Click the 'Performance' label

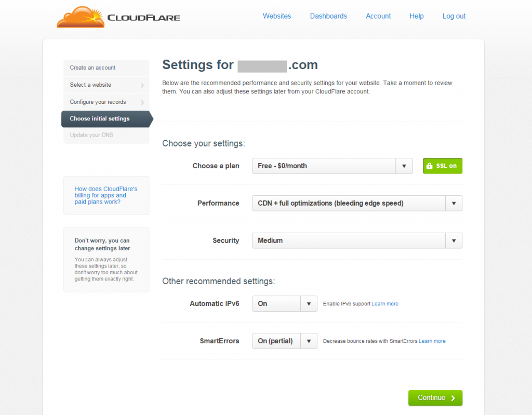(218, 203)
